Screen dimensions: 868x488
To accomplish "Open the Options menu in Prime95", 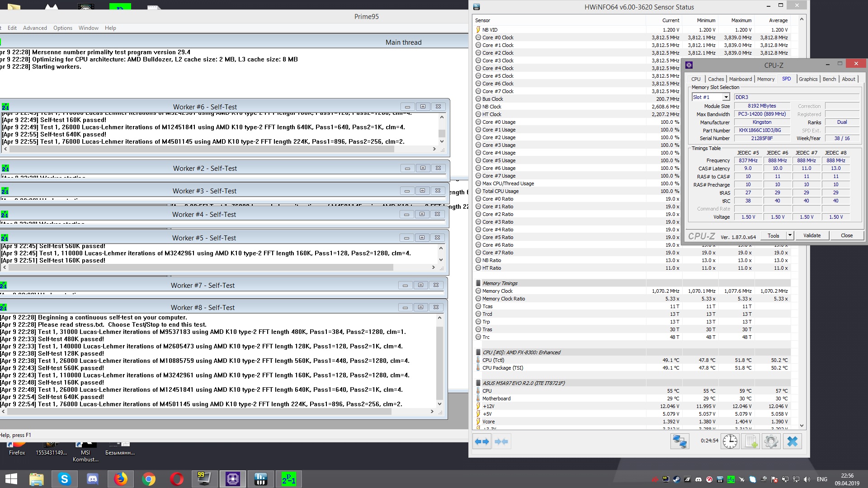I will coord(62,28).
